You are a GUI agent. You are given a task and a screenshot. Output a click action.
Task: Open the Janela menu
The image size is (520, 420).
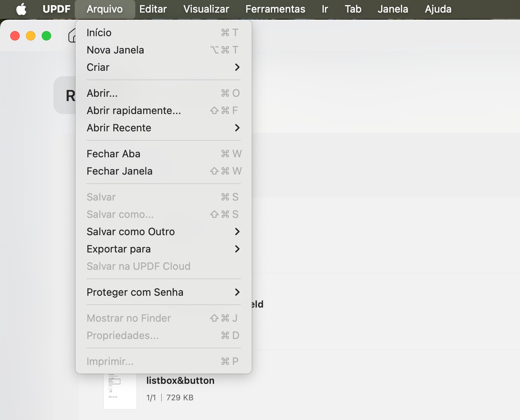click(x=393, y=9)
